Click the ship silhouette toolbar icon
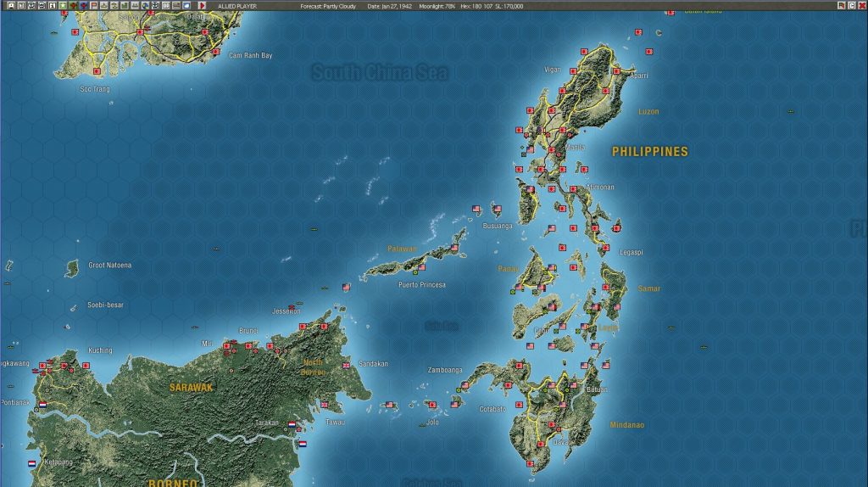Image resolution: width=868 pixels, height=487 pixels. coord(104,6)
